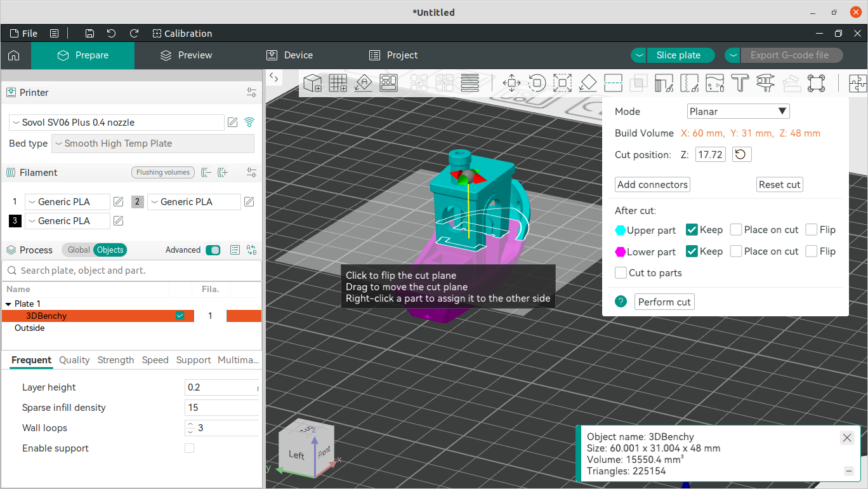Switch to the Device tab
Screen dimensions: 868x489
pos(290,55)
